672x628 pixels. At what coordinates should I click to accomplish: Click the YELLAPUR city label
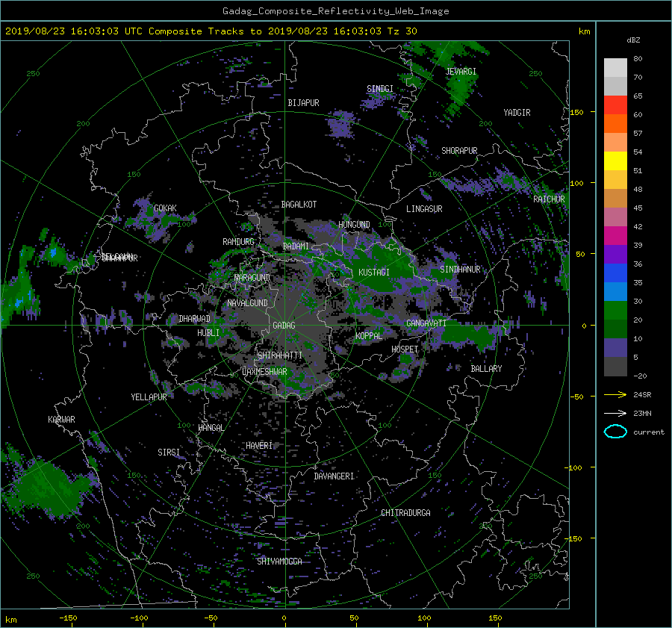[149, 397]
